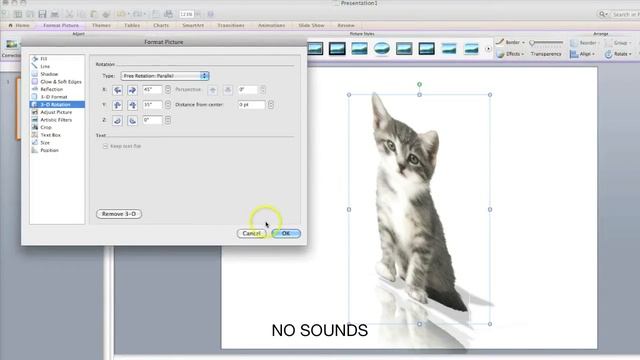
Task: Open Shadow settings in sidebar
Action: 49,74
